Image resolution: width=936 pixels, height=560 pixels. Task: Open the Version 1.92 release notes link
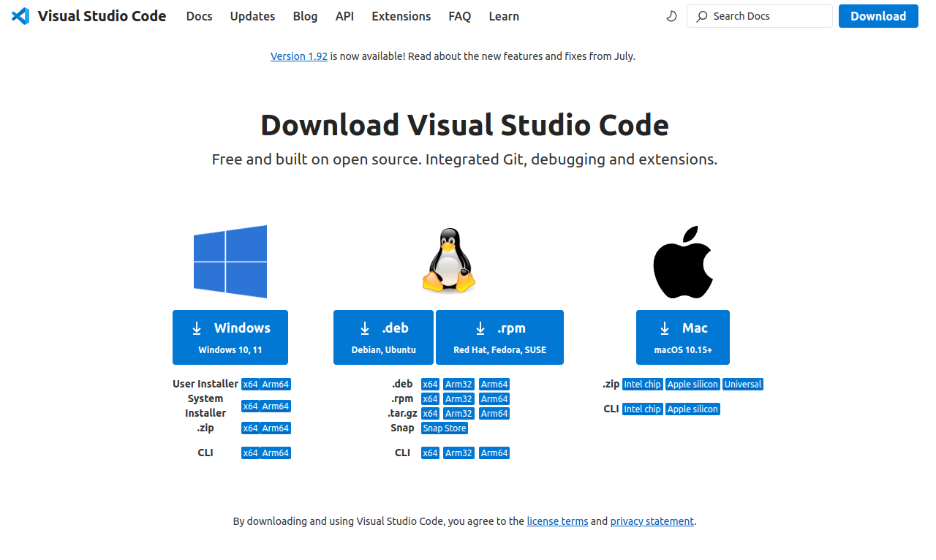[x=299, y=56]
